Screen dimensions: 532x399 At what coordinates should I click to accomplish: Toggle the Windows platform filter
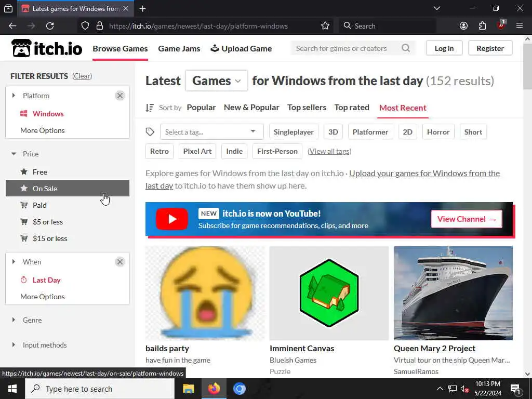(68, 114)
